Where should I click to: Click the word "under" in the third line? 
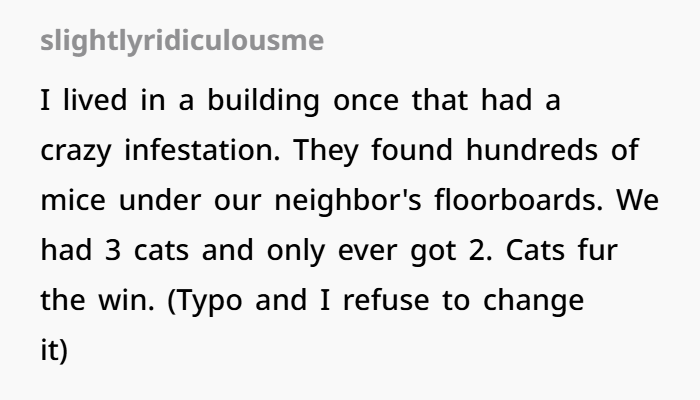tap(160, 200)
